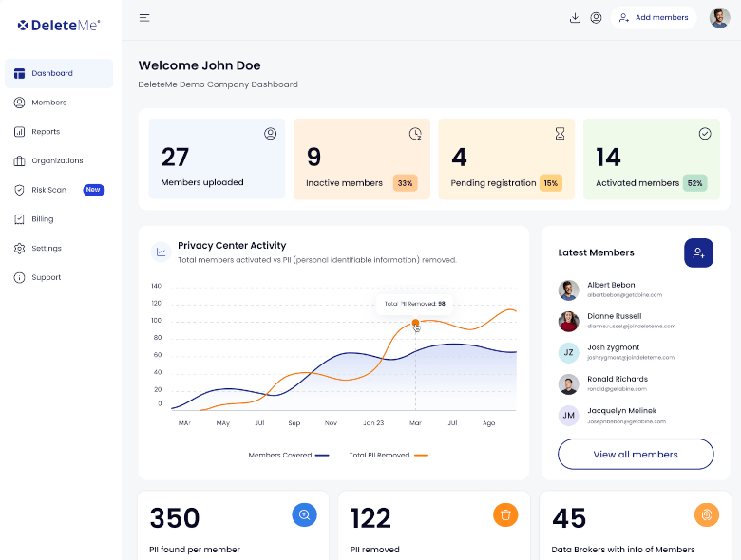Image resolution: width=741 pixels, height=560 pixels.
Task: Open Ronald Richards' avatar
Action: coord(568,384)
